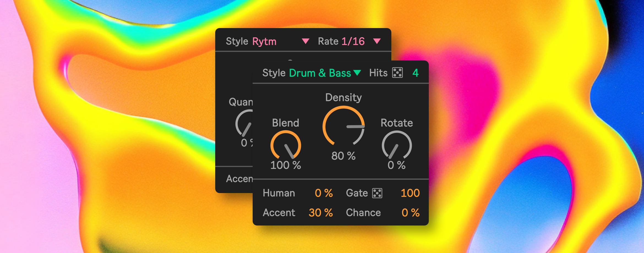Click the Blend knob

tap(286, 145)
